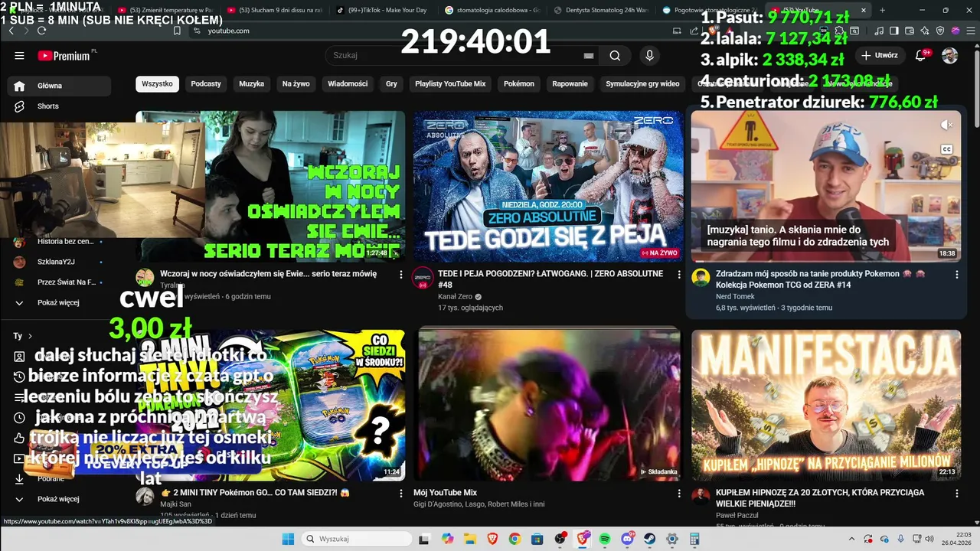Open the on-screen keyboard icon in search
The height and width of the screenshot is (551, 980).
(x=588, y=56)
